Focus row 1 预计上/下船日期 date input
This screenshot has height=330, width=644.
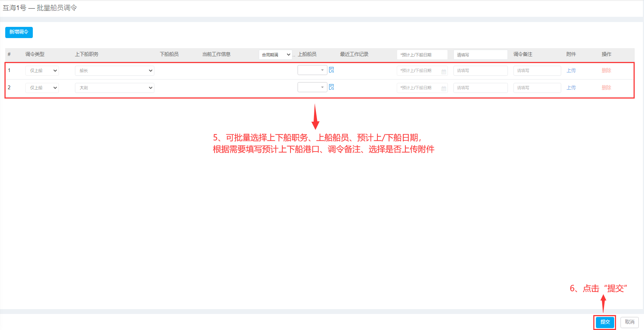pos(422,71)
